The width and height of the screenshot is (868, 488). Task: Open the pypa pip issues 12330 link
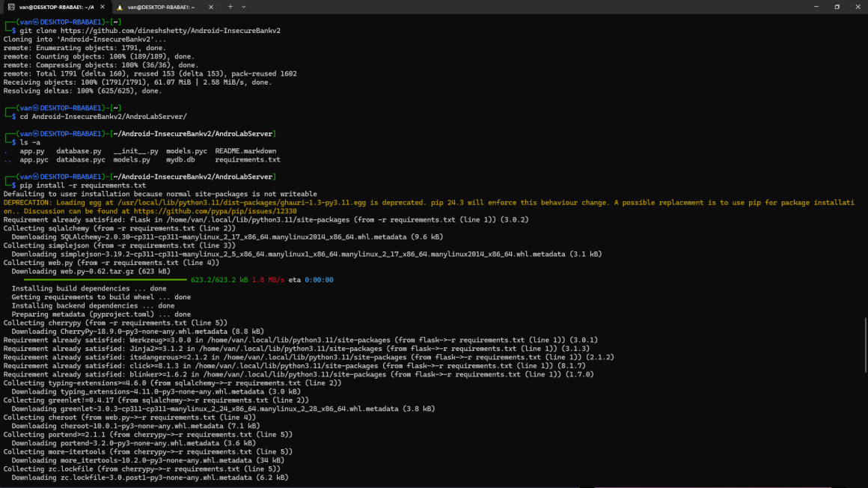[x=215, y=211]
